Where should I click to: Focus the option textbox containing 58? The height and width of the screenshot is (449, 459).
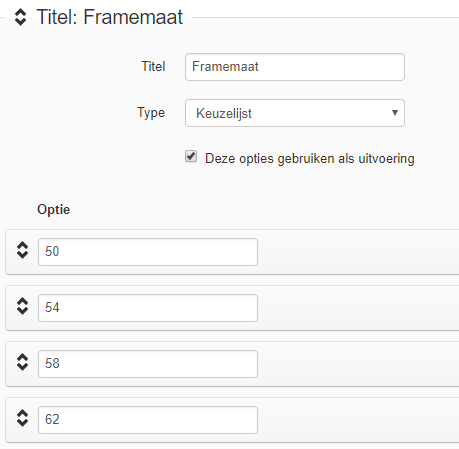pyautogui.click(x=148, y=364)
